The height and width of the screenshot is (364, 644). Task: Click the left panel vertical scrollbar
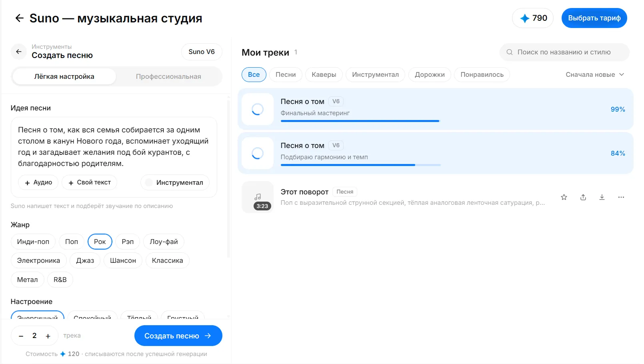pos(228,178)
